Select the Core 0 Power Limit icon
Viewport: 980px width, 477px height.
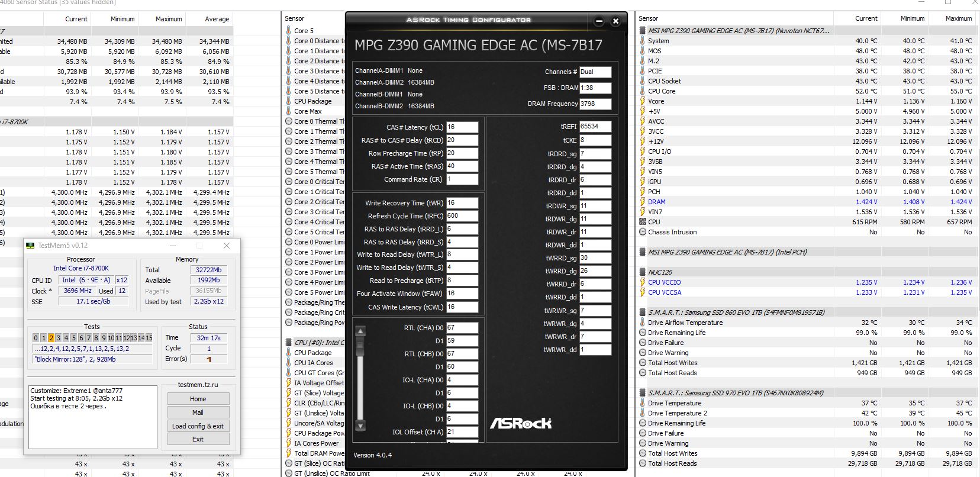(x=289, y=242)
